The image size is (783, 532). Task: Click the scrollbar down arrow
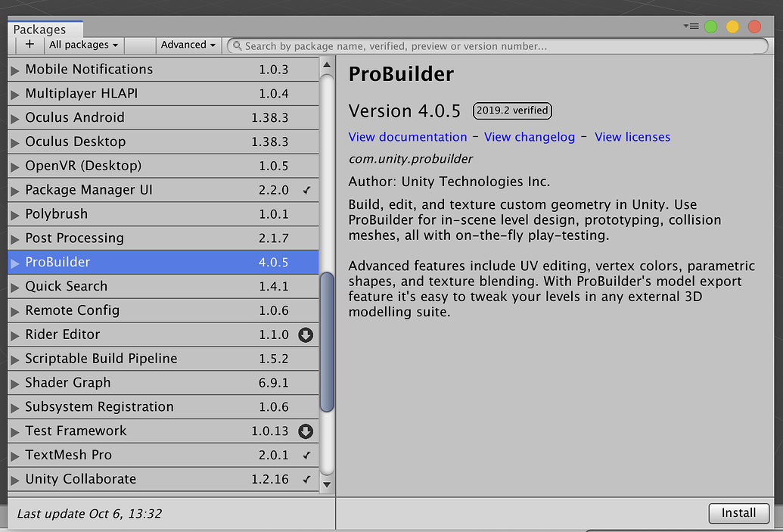tap(326, 484)
